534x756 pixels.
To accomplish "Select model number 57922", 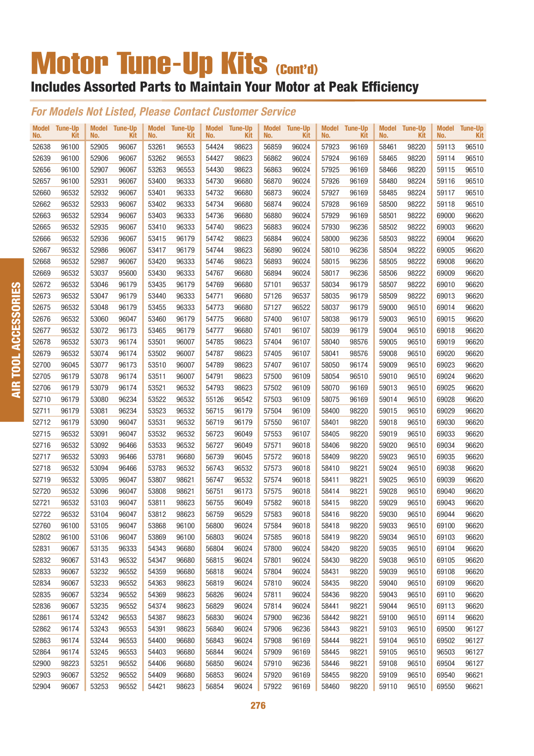I will pyautogui.click(x=273, y=687).
